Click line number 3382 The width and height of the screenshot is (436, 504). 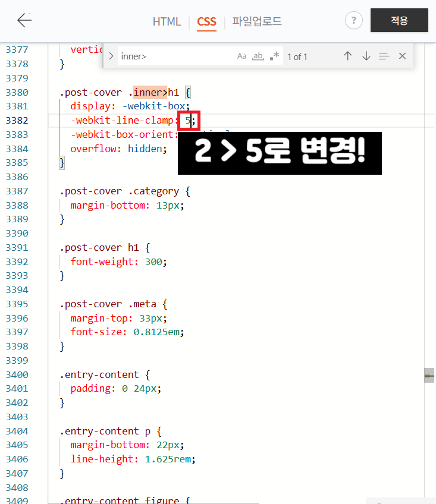tap(17, 121)
